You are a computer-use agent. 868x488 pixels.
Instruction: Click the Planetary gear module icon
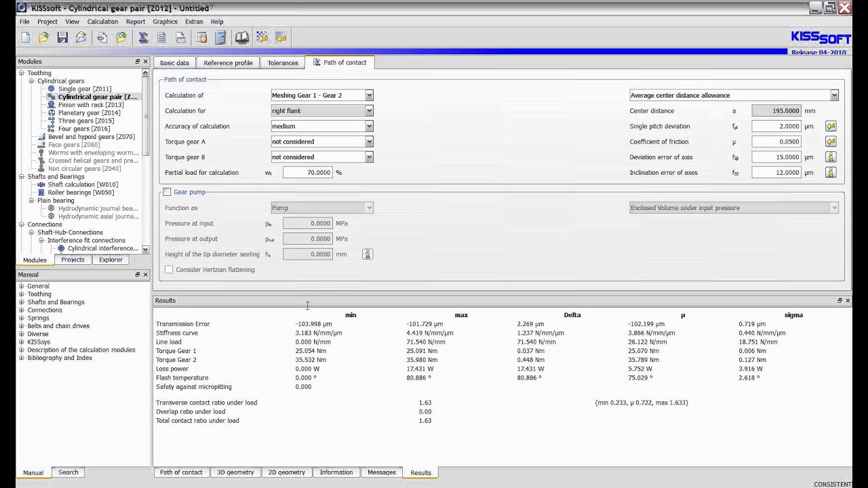[51, 113]
